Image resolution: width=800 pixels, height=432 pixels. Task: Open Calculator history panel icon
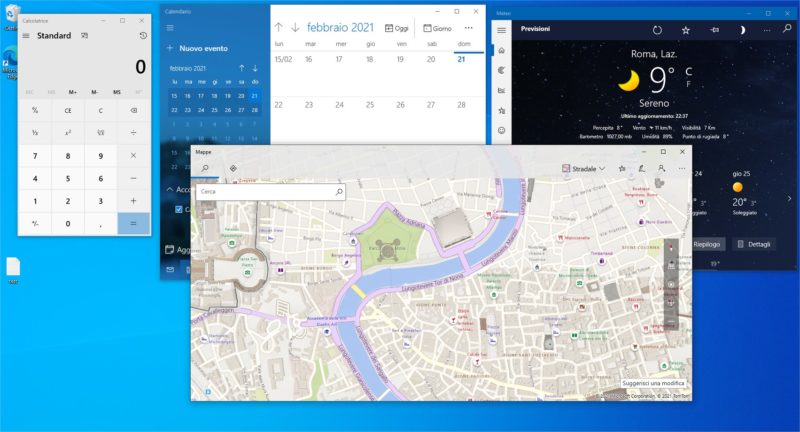[143, 36]
